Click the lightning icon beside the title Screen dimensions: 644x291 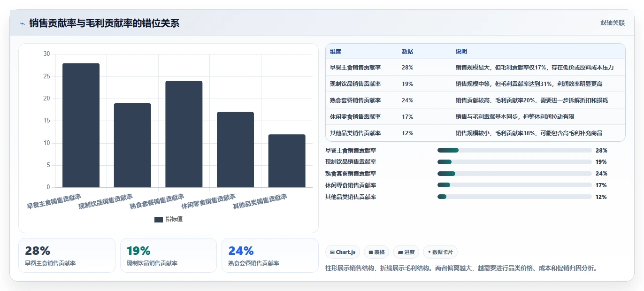pyautogui.click(x=22, y=23)
